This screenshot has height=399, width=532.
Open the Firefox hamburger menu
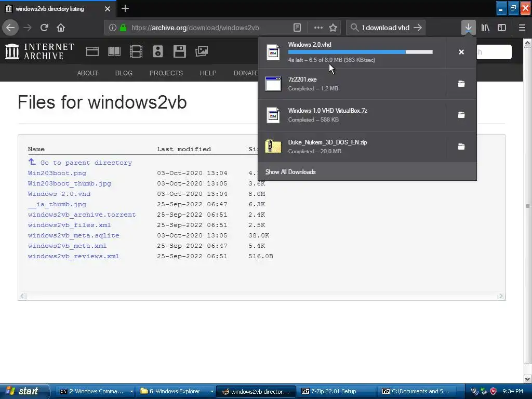click(x=522, y=28)
